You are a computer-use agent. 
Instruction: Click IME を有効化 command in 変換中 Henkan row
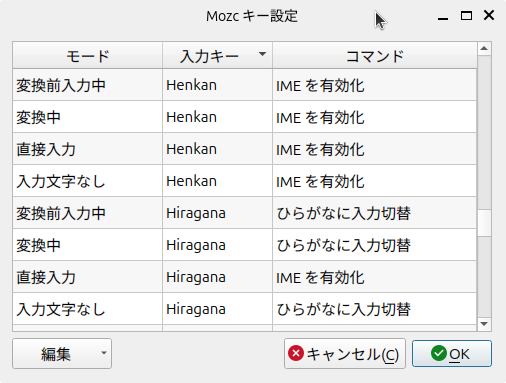coord(375,117)
